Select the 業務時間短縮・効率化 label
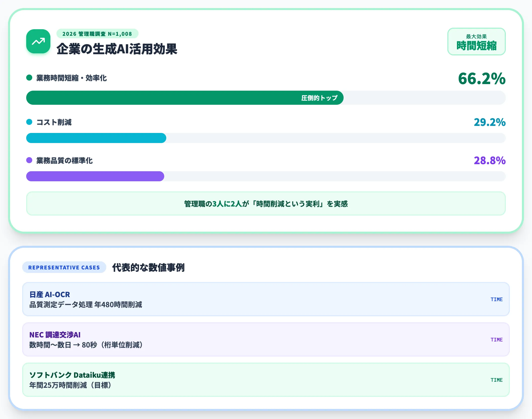This screenshot has height=419, width=532. [x=72, y=78]
